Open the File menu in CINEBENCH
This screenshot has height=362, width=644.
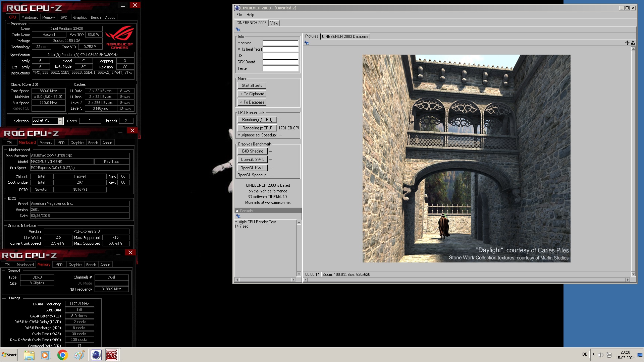[x=239, y=15]
